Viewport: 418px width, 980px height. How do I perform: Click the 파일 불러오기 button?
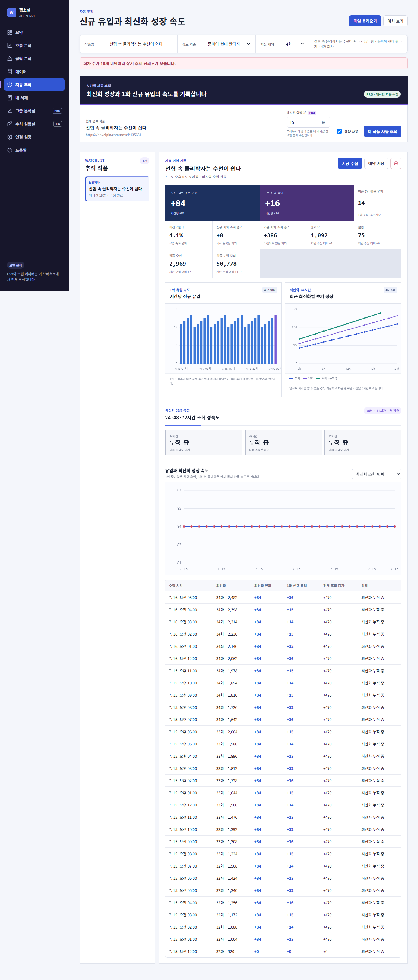(365, 21)
